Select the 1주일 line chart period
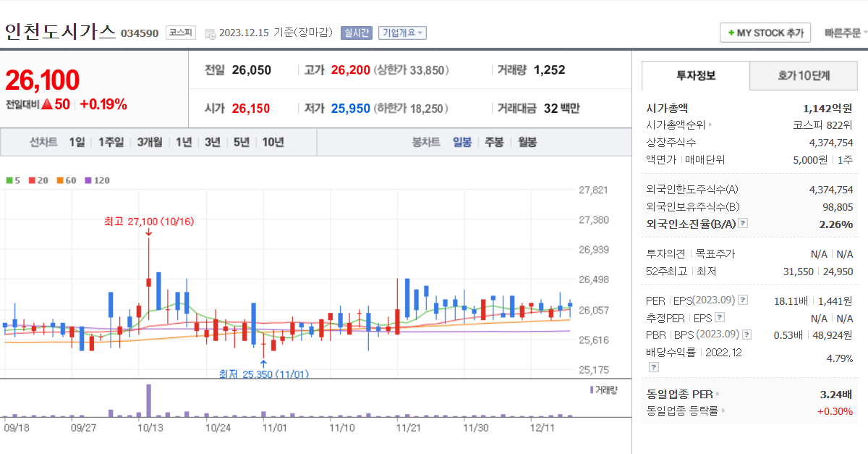 pyautogui.click(x=111, y=142)
